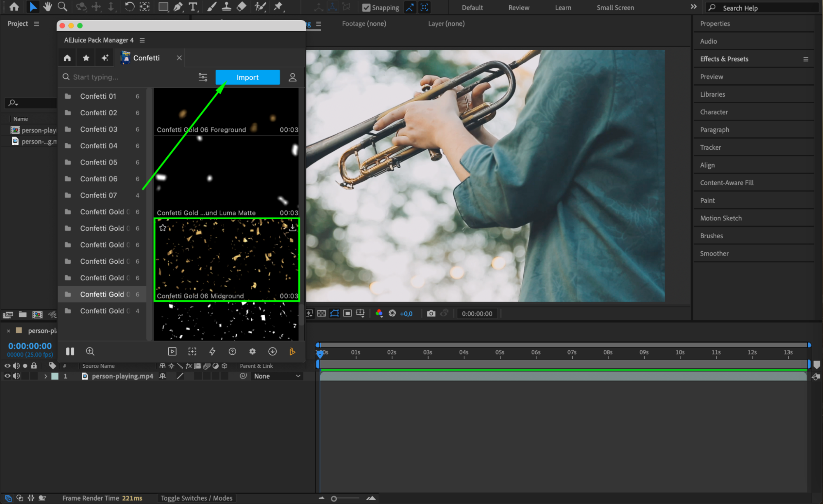
Task: Select the Pen tool
Action: tap(178, 7)
